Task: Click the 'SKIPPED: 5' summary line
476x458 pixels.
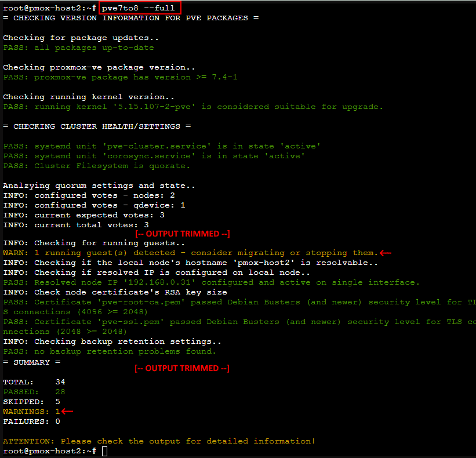Action: 32,401
